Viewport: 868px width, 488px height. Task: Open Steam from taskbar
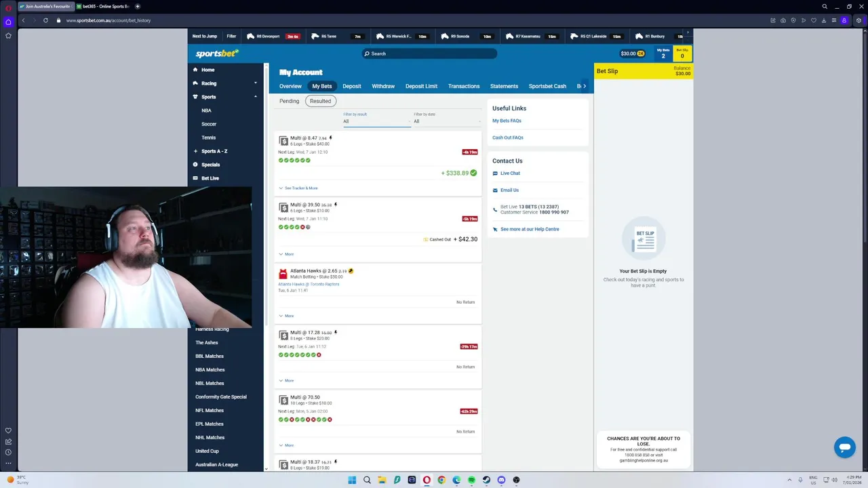[x=486, y=480]
